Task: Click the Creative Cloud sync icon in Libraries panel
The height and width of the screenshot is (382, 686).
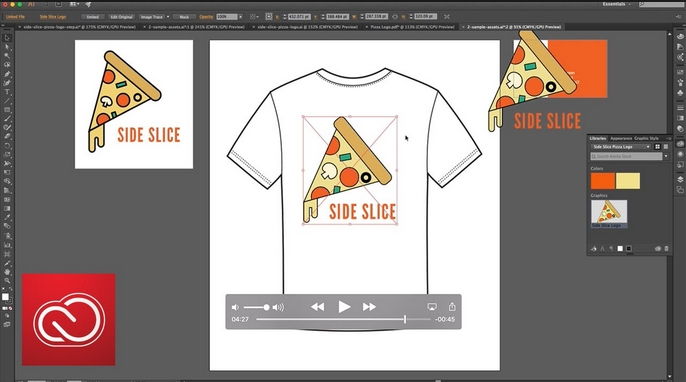Action: 658,249
